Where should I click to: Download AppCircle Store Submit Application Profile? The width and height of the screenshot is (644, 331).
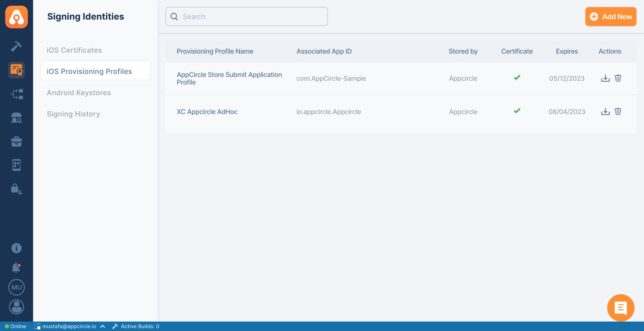tap(605, 78)
